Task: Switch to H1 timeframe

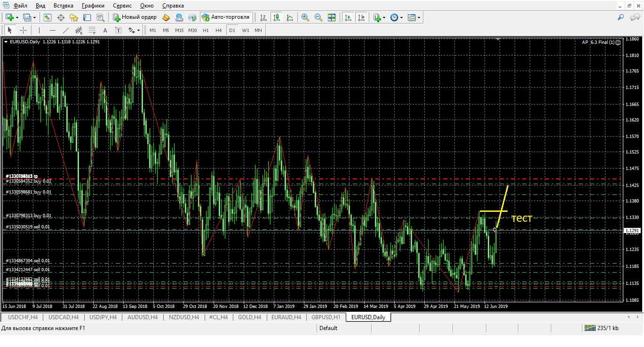Action: (x=206, y=30)
